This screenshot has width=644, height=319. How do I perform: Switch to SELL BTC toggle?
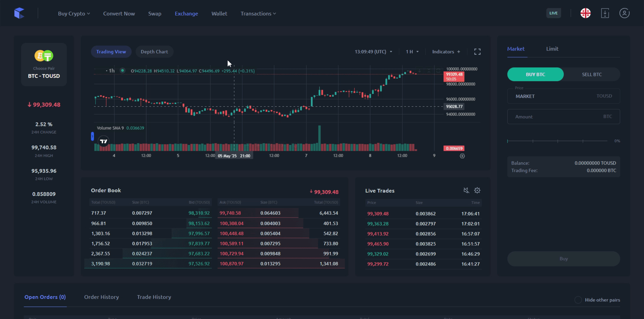click(592, 74)
